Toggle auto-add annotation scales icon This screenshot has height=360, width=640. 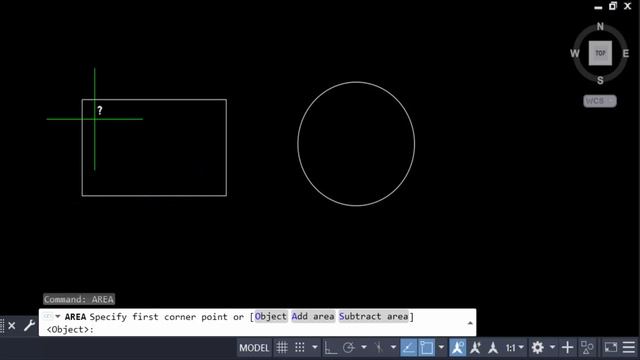(476, 348)
